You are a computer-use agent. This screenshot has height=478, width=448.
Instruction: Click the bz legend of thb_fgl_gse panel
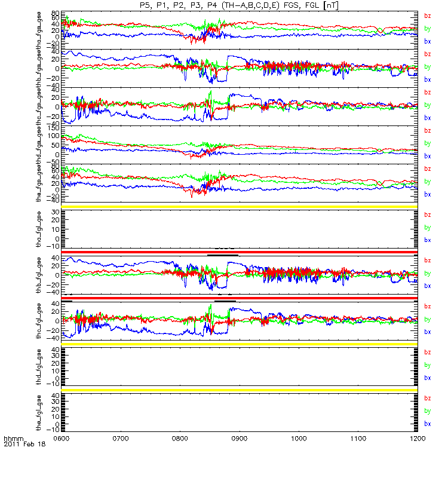[428, 261]
